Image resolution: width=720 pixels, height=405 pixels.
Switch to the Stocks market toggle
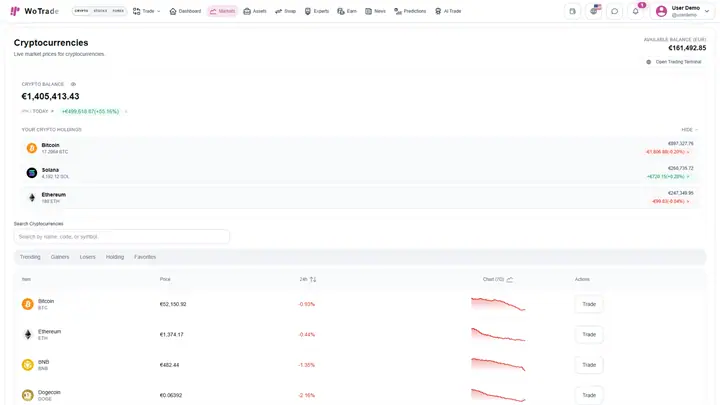100,11
